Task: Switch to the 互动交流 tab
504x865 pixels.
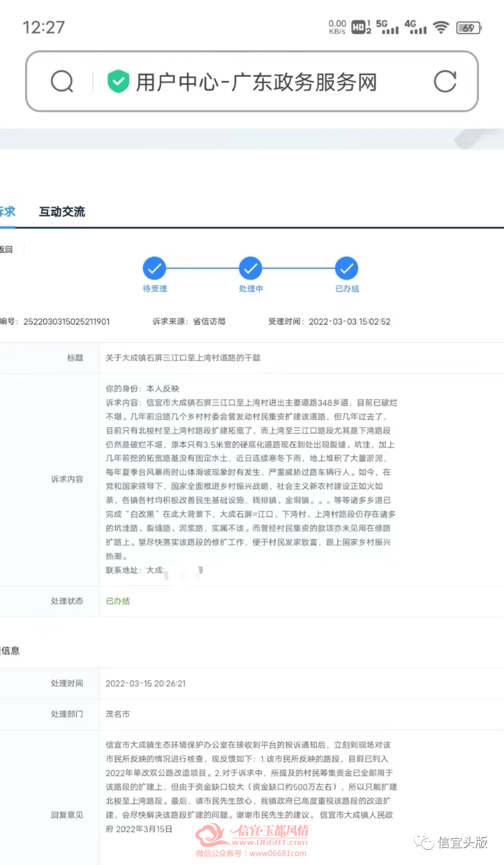Action: click(x=62, y=212)
